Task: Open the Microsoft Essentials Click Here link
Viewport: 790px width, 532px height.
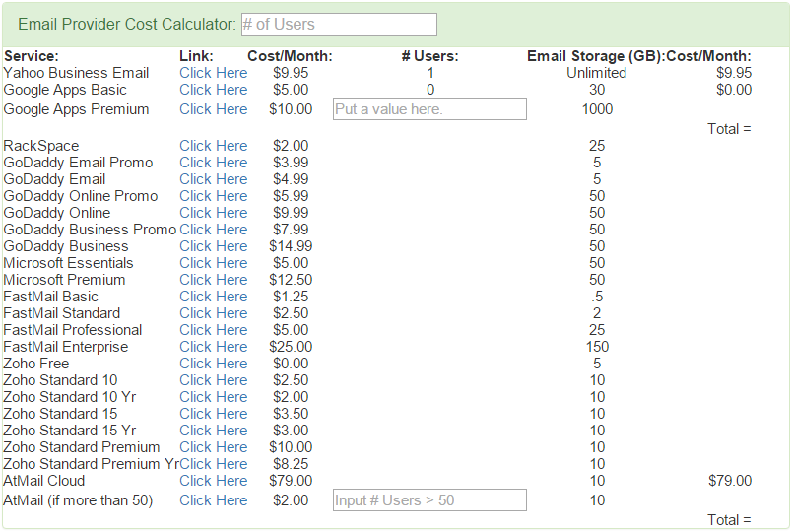Action: (214, 263)
